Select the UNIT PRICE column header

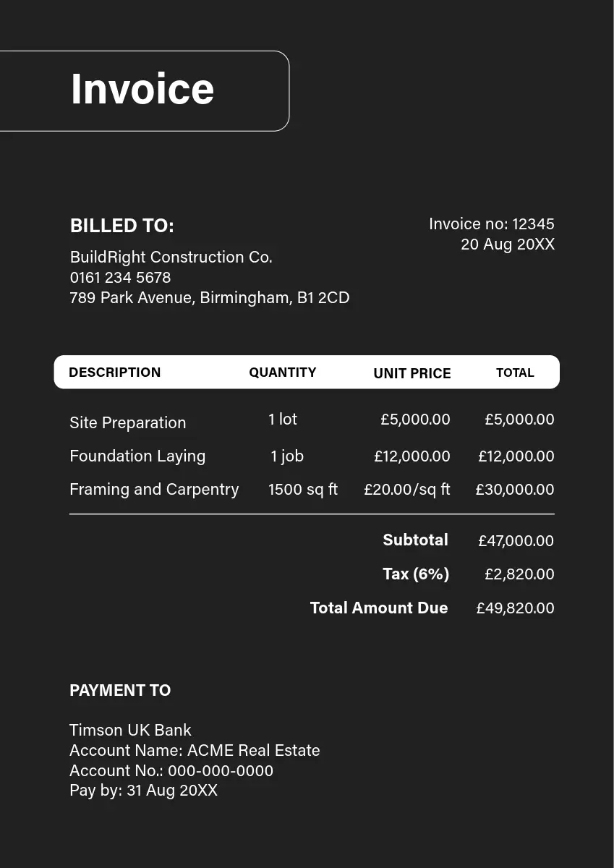point(412,373)
